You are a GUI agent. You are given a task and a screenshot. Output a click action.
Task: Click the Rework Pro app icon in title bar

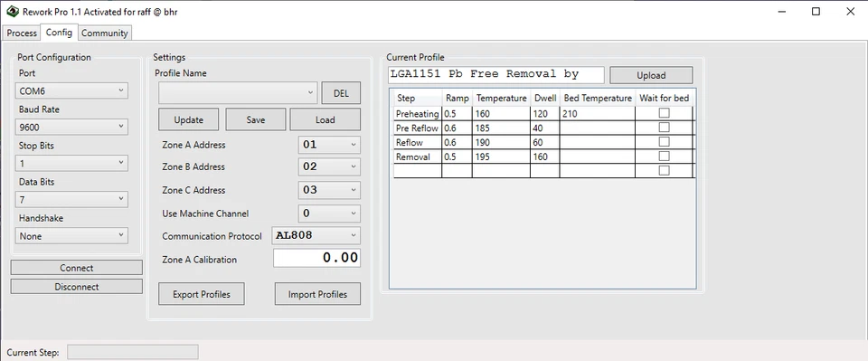(12, 11)
